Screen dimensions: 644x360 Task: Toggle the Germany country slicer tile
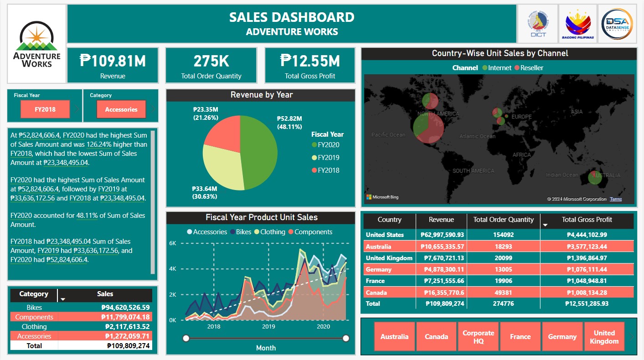click(562, 337)
